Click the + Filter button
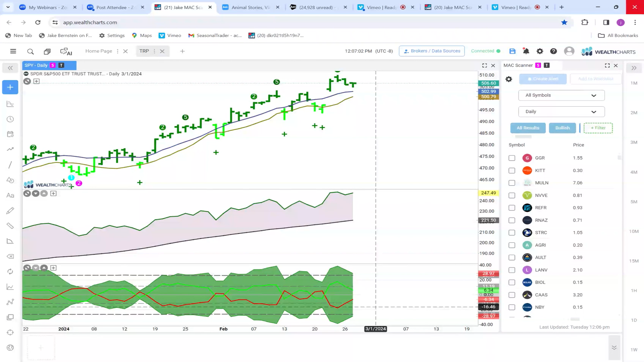 [x=598, y=128]
